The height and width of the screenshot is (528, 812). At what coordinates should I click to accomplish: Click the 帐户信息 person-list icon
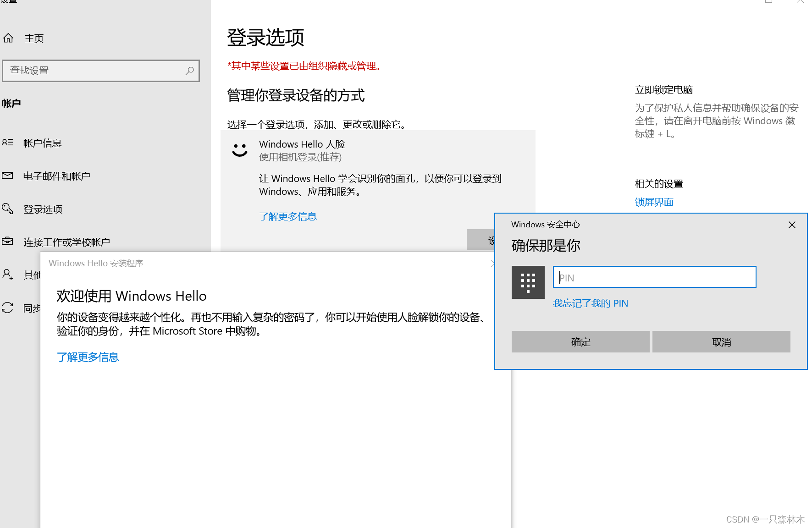[x=7, y=143]
